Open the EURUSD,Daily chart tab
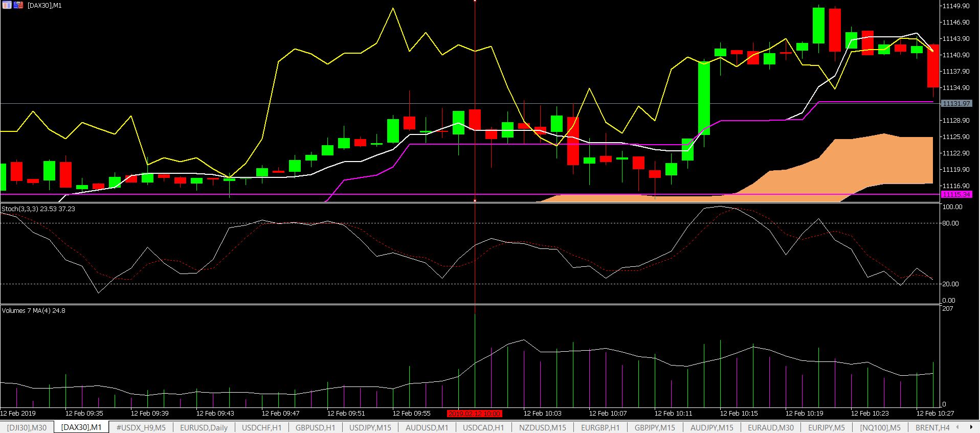Viewport: 980px width, 433px height. pyautogui.click(x=204, y=427)
